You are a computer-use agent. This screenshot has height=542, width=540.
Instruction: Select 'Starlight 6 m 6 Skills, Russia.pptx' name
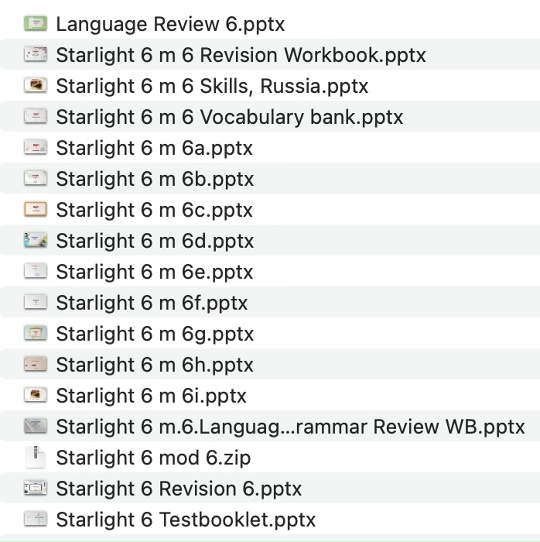pos(212,86)
